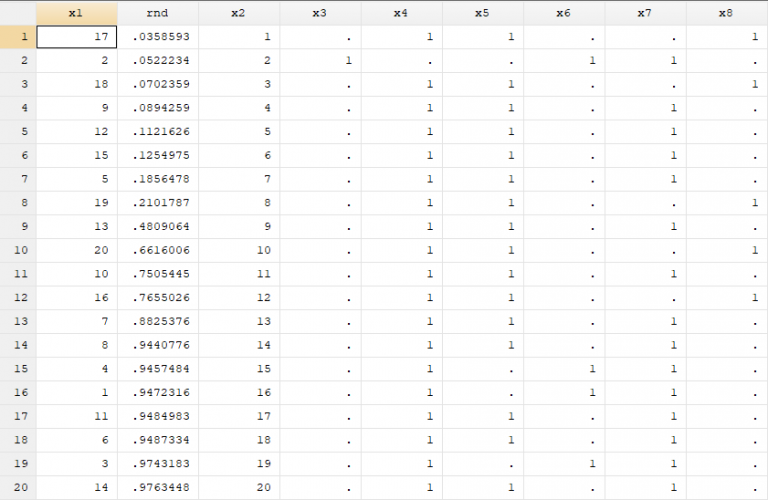Screen dimensions: 768x500
Task: Click the x6 column header
Action: click(x=563, y=13)
